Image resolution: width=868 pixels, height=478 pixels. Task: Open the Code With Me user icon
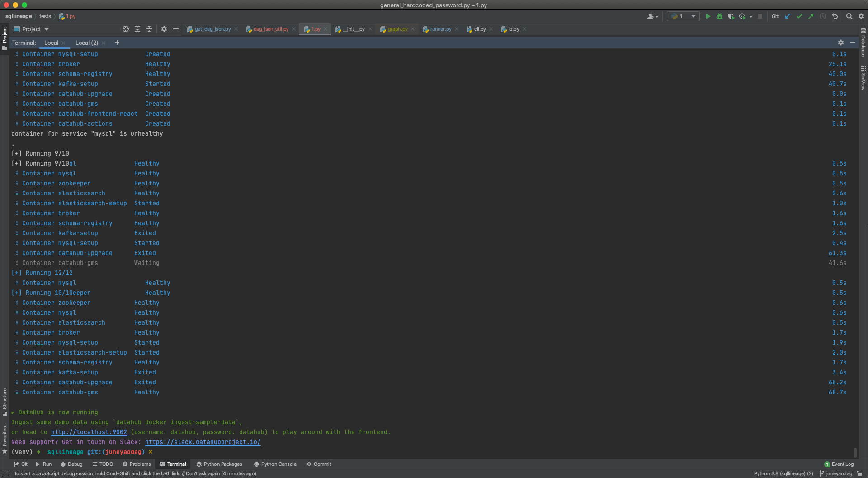[x=652, y=16]
